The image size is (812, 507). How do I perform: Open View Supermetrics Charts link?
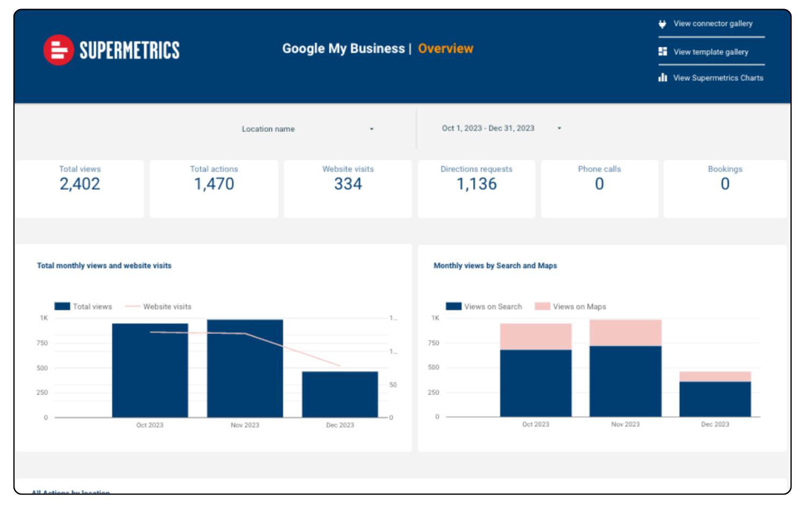pyautogui.click(x=718, y=78)
